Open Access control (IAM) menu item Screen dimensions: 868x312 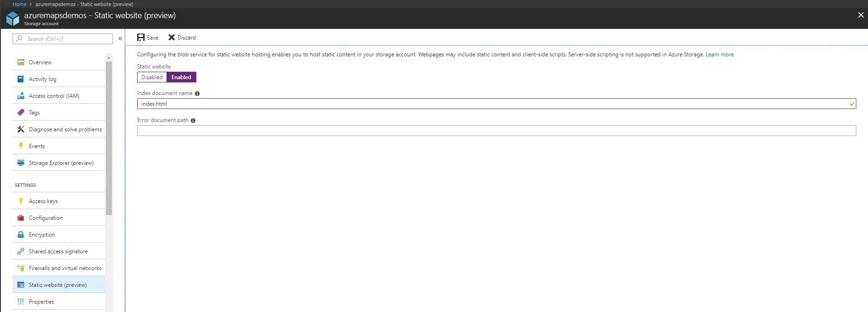click(59, 96)
